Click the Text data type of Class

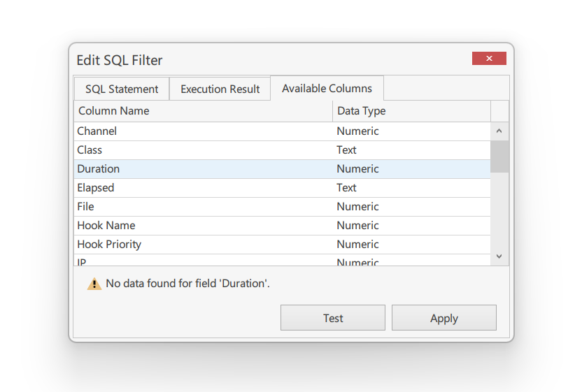(346, 150)
